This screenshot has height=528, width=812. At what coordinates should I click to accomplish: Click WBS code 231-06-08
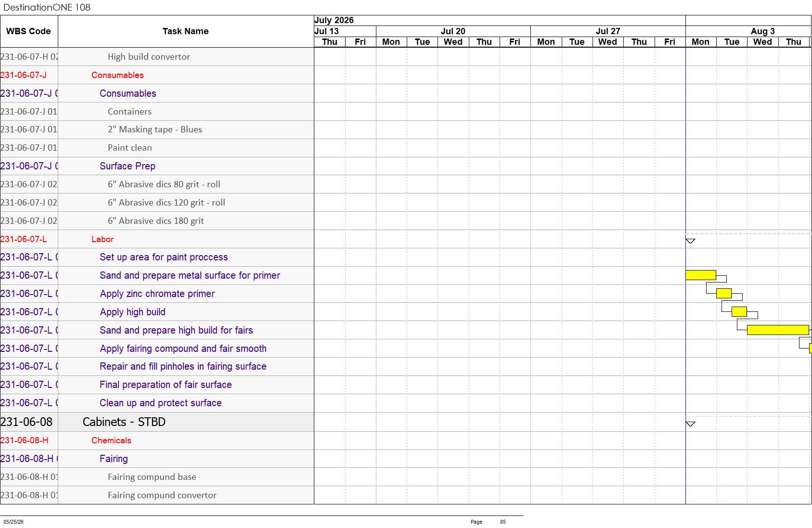tap(26, 422)
